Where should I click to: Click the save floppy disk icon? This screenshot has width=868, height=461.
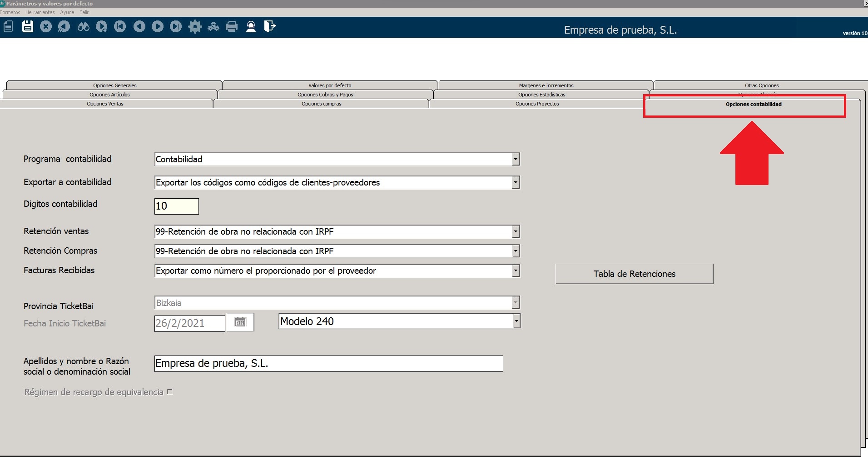pyautogui.click(x=28, y=26)
